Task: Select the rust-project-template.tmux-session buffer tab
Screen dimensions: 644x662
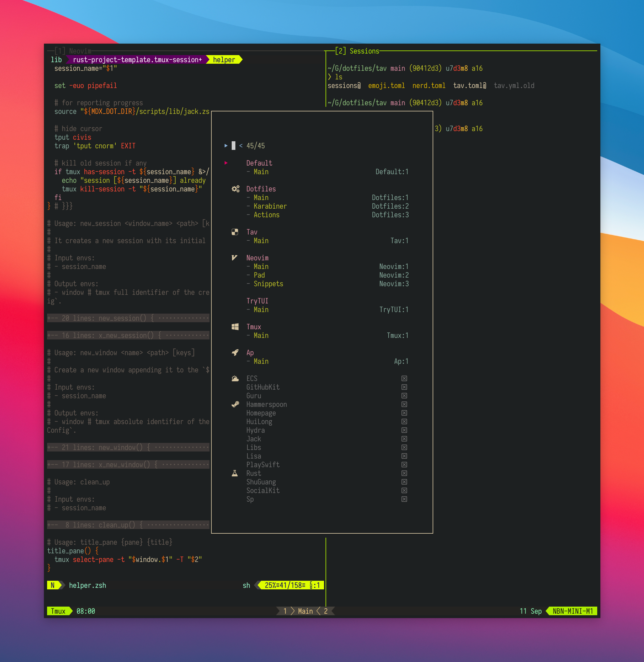Action: (x=137, y=60)
